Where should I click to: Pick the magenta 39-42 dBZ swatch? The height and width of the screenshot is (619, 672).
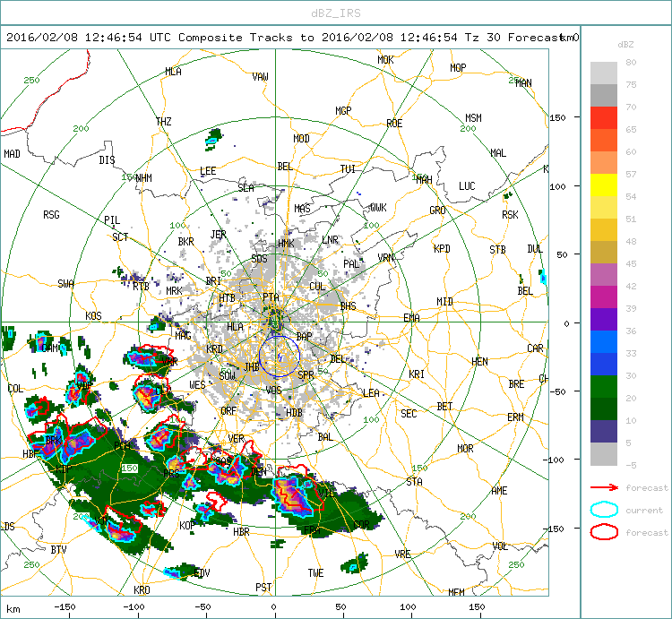603,297
